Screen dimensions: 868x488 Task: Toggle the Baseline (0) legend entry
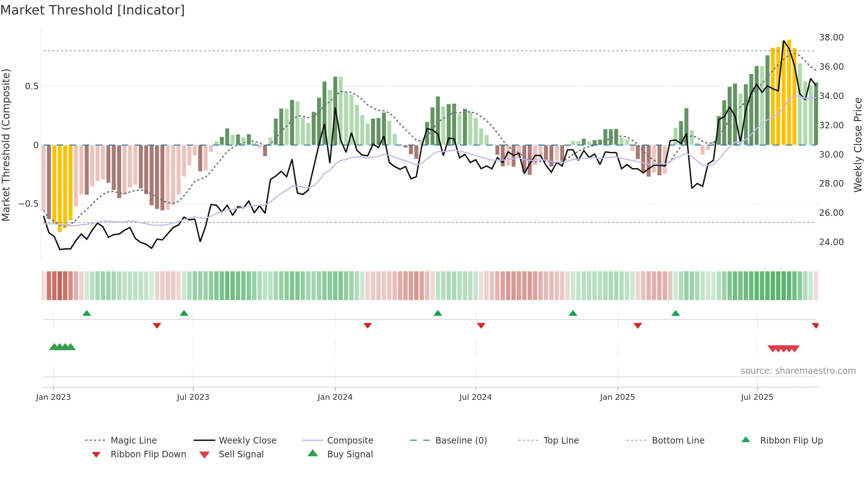[448, 440]
